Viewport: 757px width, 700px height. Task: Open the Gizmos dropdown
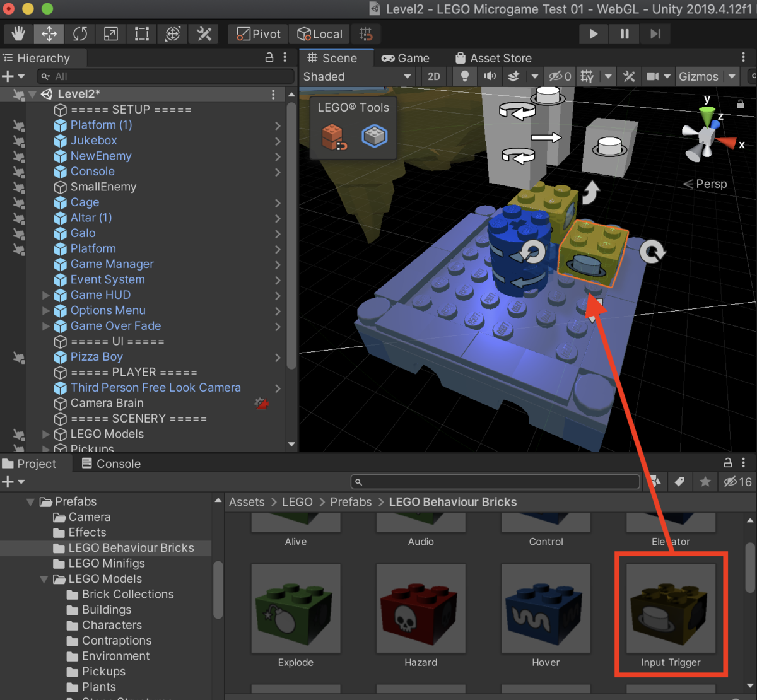[x=707, y=76]
